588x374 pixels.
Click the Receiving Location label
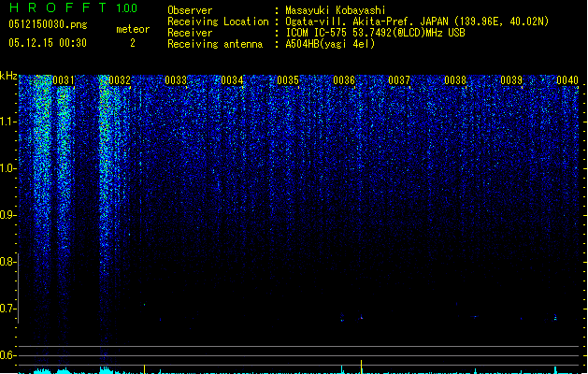pos(218,22)
